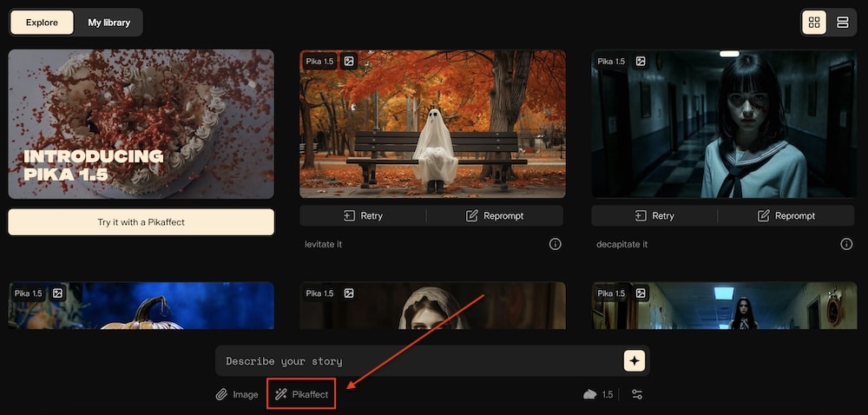Open the Pikaffect effects menu
The height and width of the screenshot is (415, 868).
[302, 394]
